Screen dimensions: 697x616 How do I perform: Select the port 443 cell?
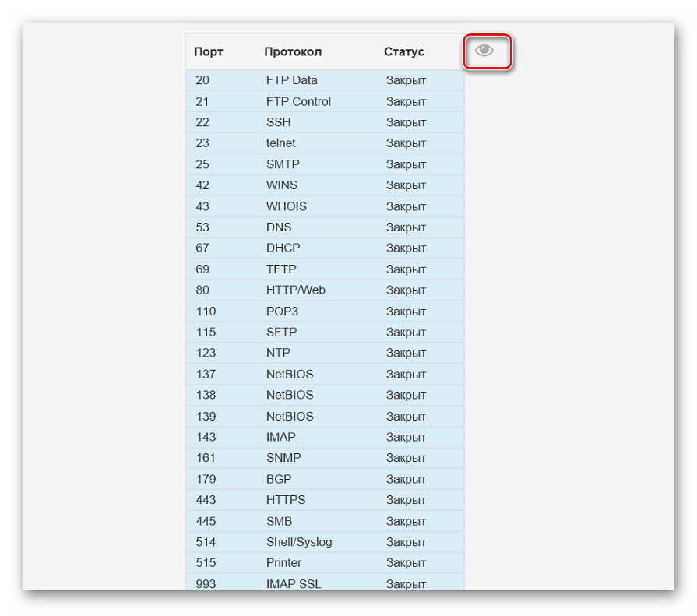click(206, 499)
